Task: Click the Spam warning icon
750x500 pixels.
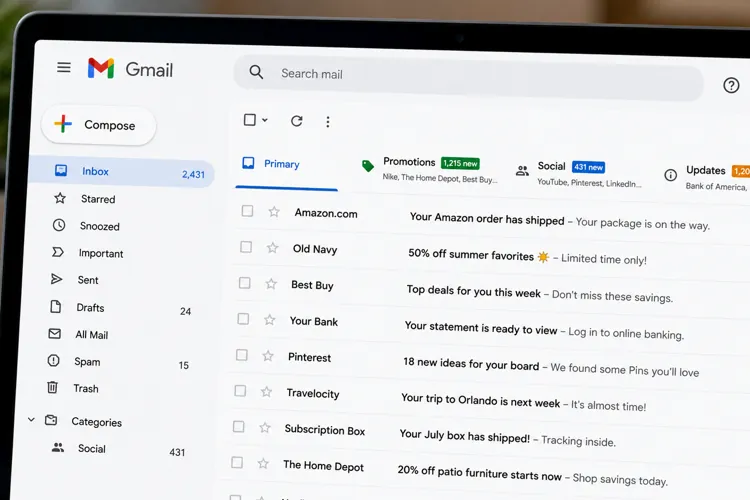Action: (x=54, y=360)
